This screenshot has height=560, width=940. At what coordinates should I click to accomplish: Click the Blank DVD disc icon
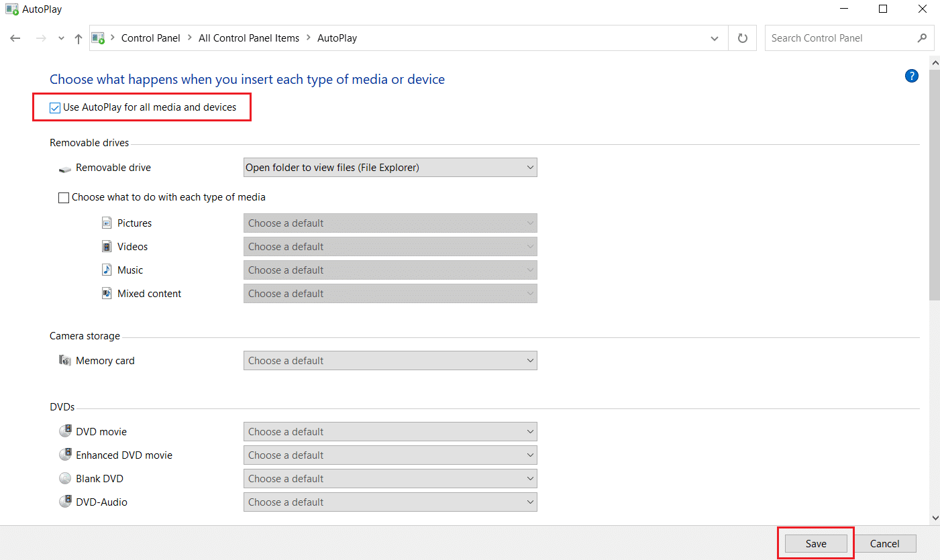coord(65,479)
